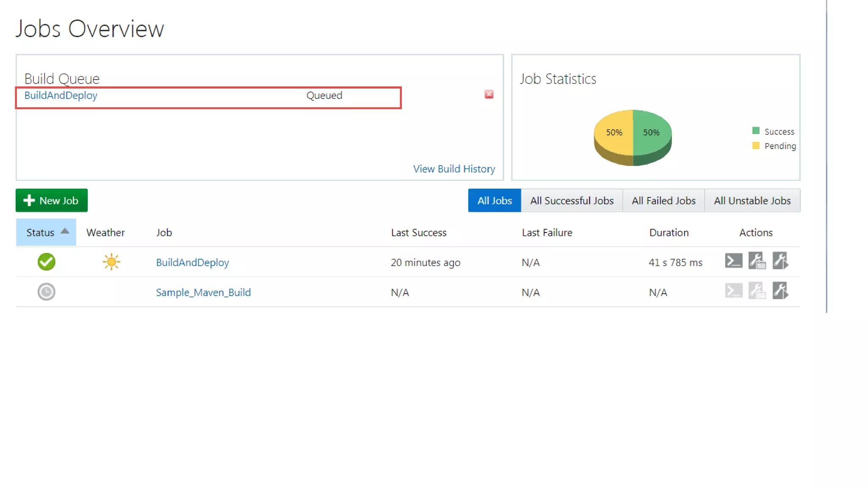Click the yellow Pending legend swatch

(756, 146)
